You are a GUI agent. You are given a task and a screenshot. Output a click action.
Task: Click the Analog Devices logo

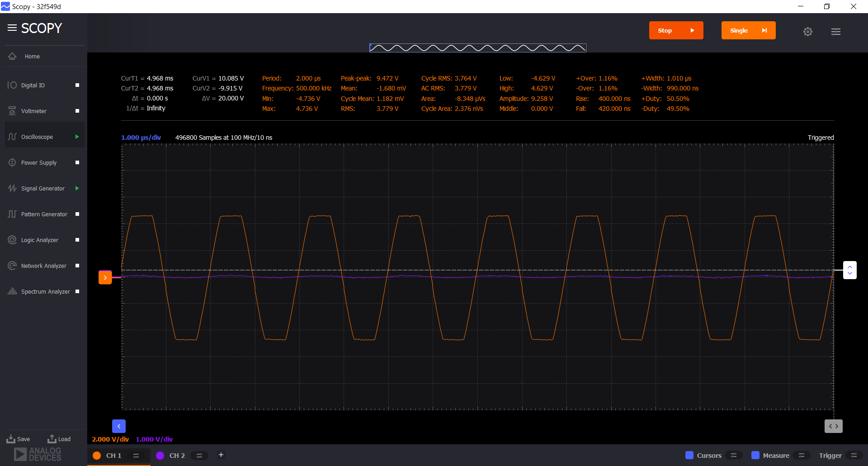38,454
